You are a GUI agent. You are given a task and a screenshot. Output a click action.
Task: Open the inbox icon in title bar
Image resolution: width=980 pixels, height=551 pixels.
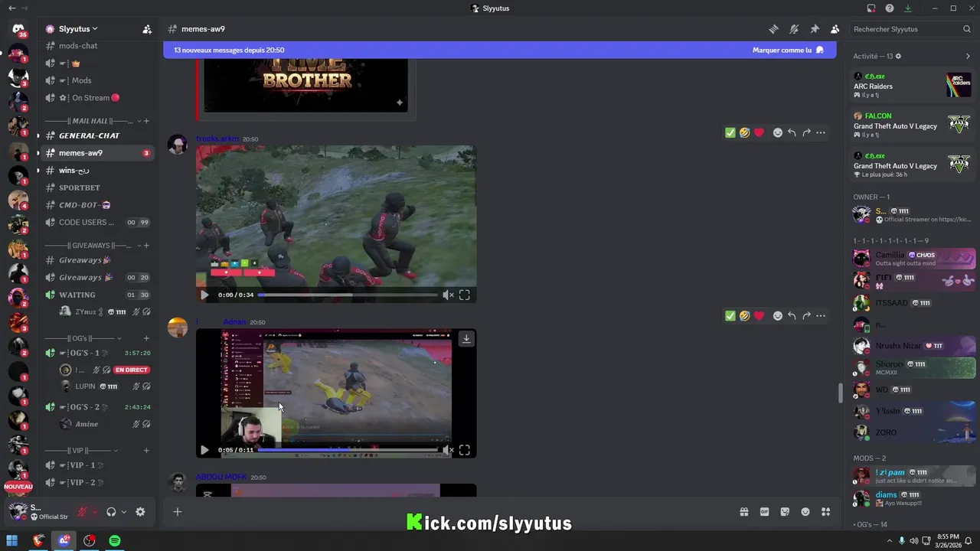[871, 8]
